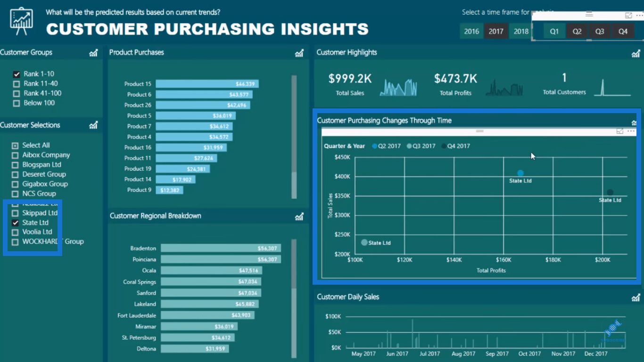
Task: Check the WOCKHARDT Group checkbox
Action: tap(15, 242)
